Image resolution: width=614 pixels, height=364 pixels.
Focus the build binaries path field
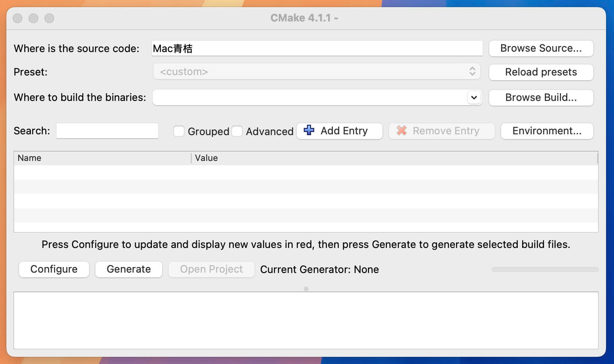click(x=310, y=97)
